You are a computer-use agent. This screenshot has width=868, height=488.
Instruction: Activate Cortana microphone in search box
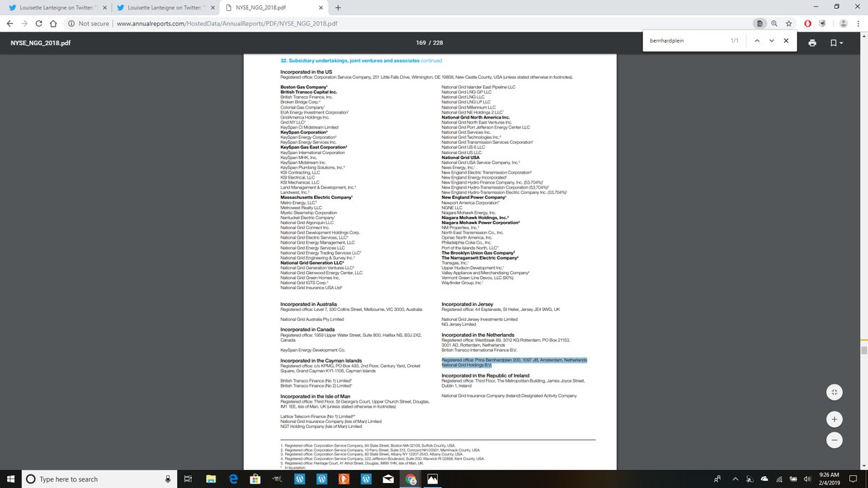coord(168,479)
